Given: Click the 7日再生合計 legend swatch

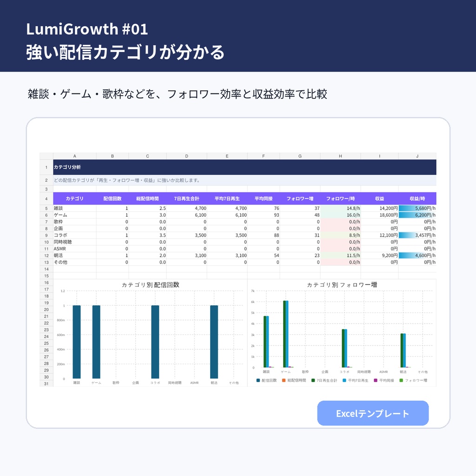Looking at the screenshot, I should point(313,380).
